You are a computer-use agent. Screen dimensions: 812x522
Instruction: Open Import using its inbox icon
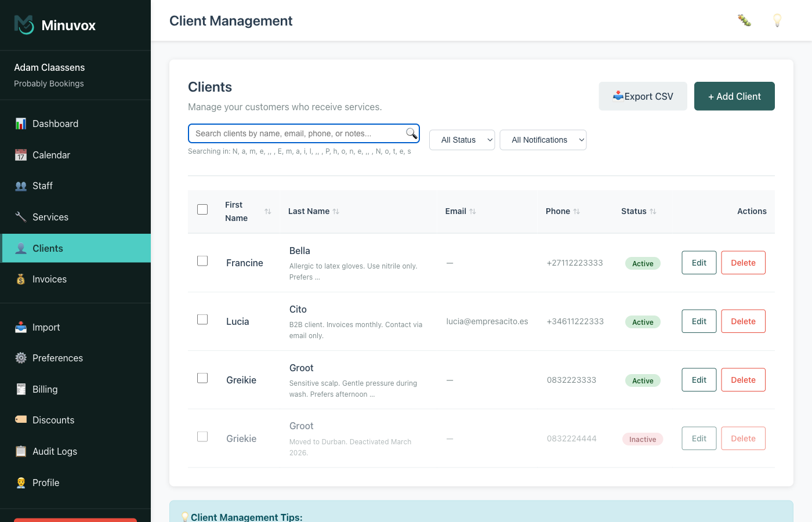[21, 327]
